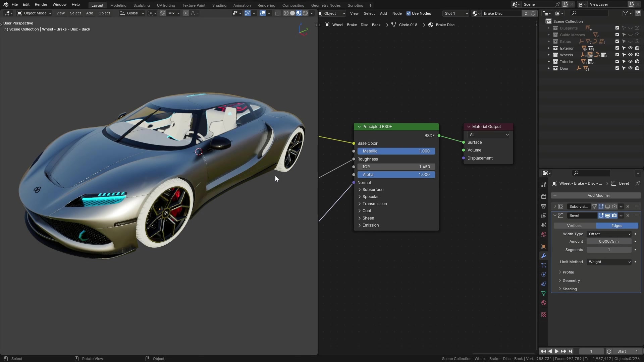Remove the Subdivision modifier
This screenshot has width=644, height=362.
point(628,206)
